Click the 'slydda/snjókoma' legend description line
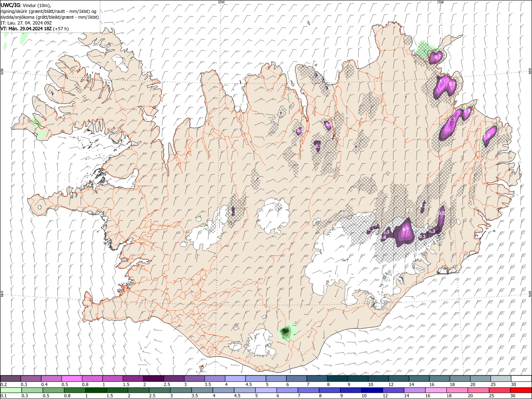This screenshot has height=399, width=532. click(50, 17)
